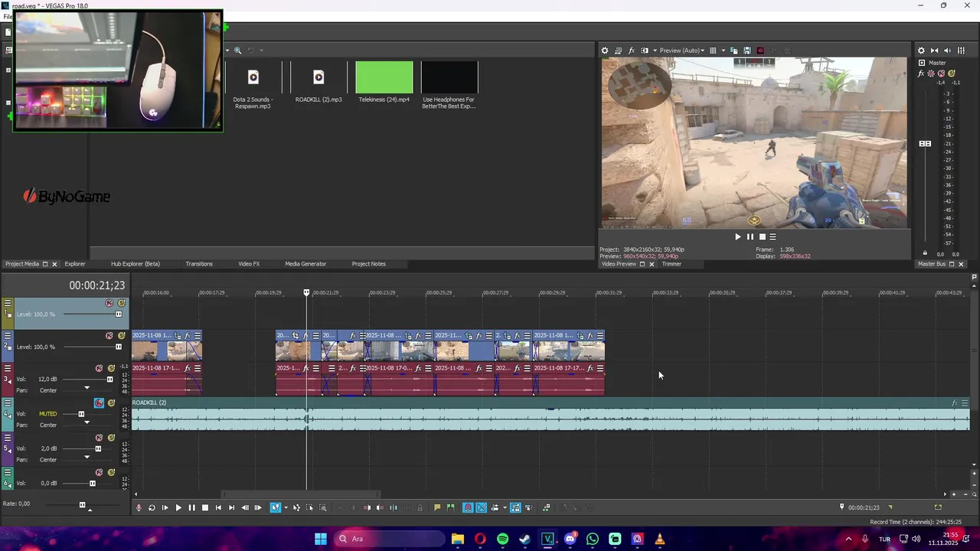This screenshot has width=980, height=551.
Task: Solo video track 1
Action: point(121,303)
